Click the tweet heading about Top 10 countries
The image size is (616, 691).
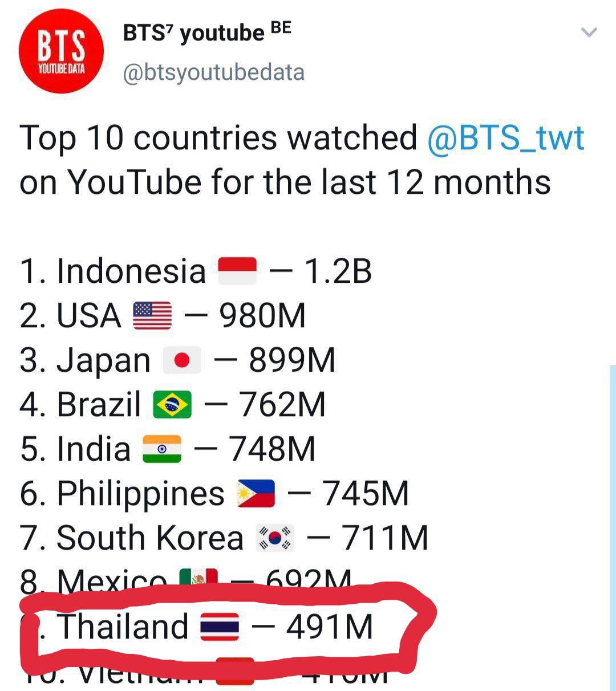302,160
